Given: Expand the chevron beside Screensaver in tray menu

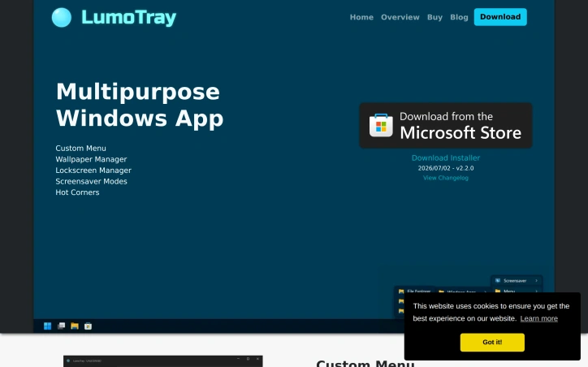Looking at the screenshot, I should [x=536, y=280].
